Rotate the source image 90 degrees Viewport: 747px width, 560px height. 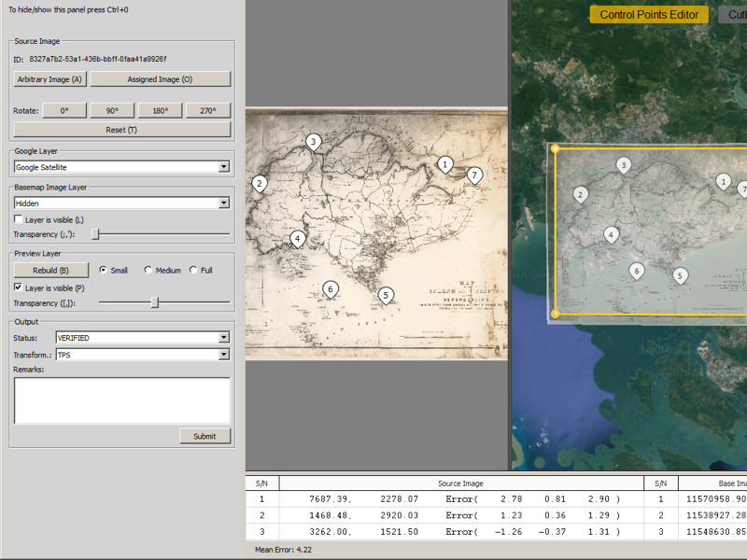coord(114,110)
